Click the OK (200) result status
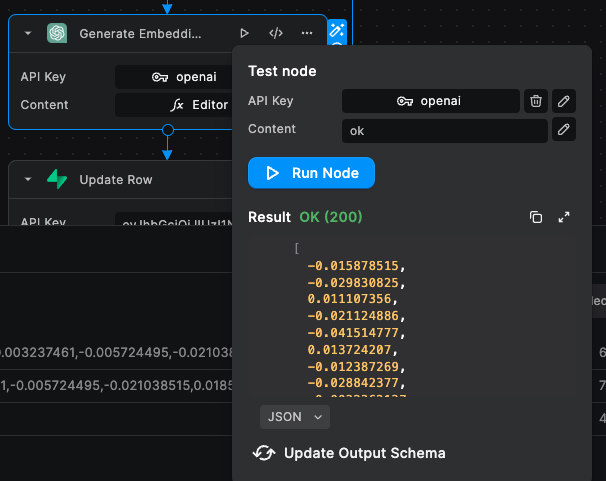The height and width of the screenshot is (481, 606). [x=331, y=217]
